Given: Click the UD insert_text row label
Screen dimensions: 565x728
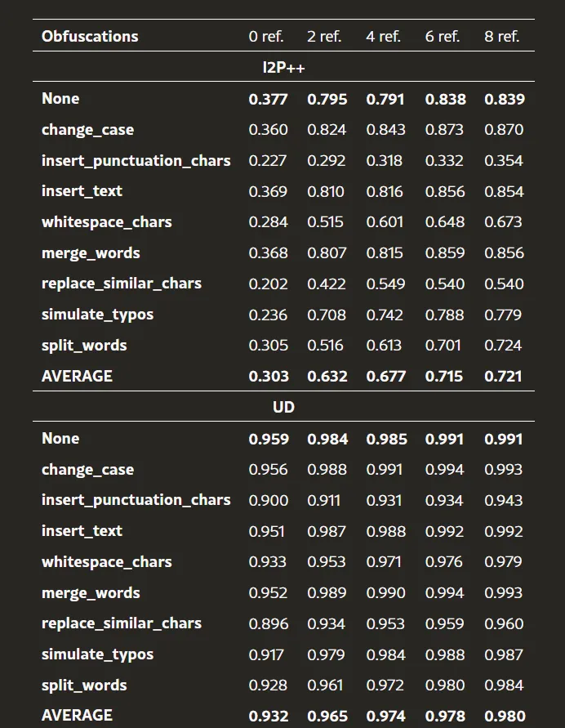Looking at the screenshot, I should [x=82, y=530].
